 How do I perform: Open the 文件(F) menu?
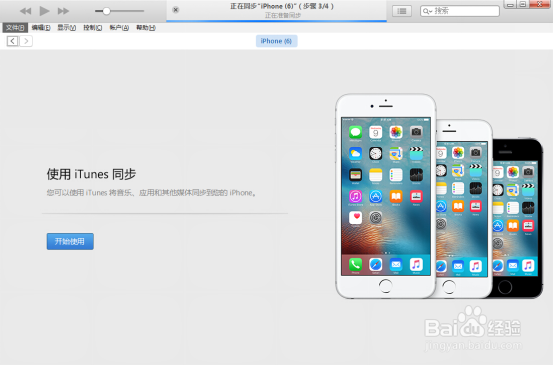[15, 28]
